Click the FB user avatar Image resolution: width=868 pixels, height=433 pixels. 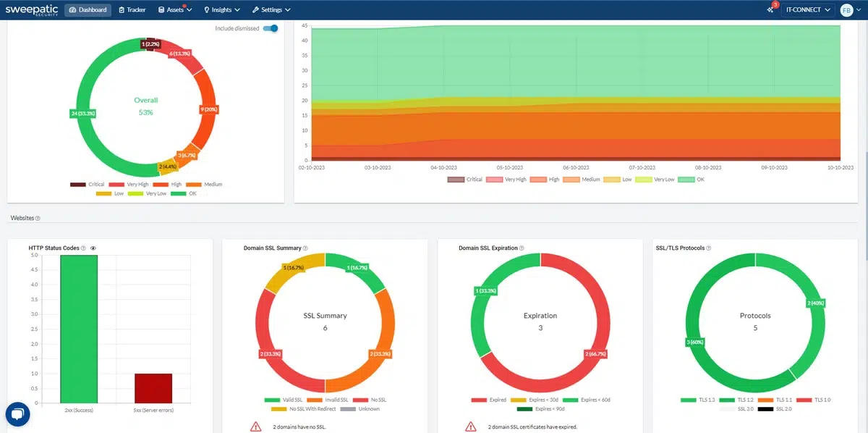(846, 10)
